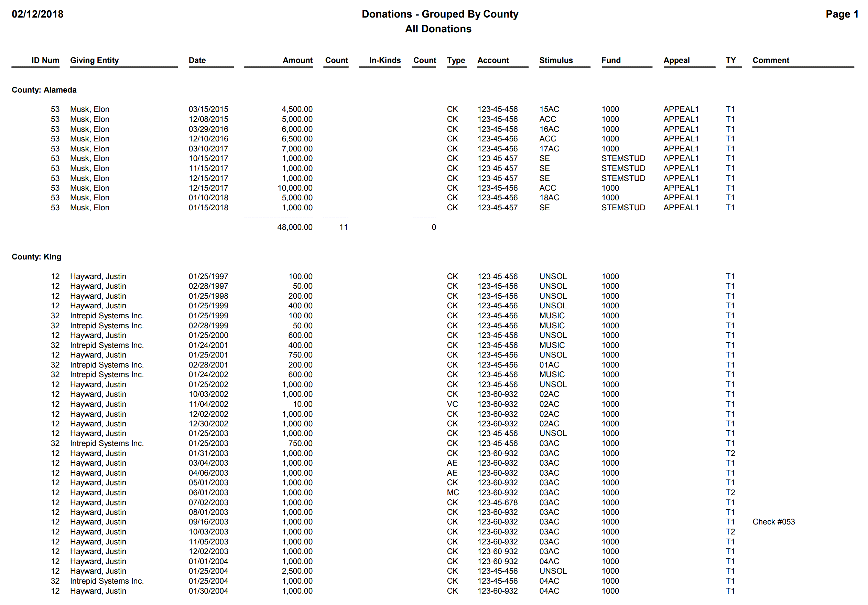Click the amount 6,500.00
The height and width of the screenshot is (605, 868).
297,139
